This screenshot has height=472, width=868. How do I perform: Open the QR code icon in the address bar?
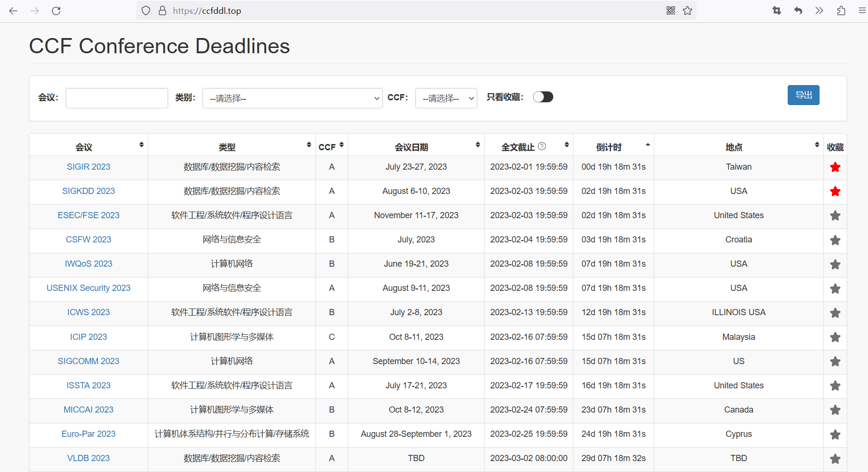point(671,10)
